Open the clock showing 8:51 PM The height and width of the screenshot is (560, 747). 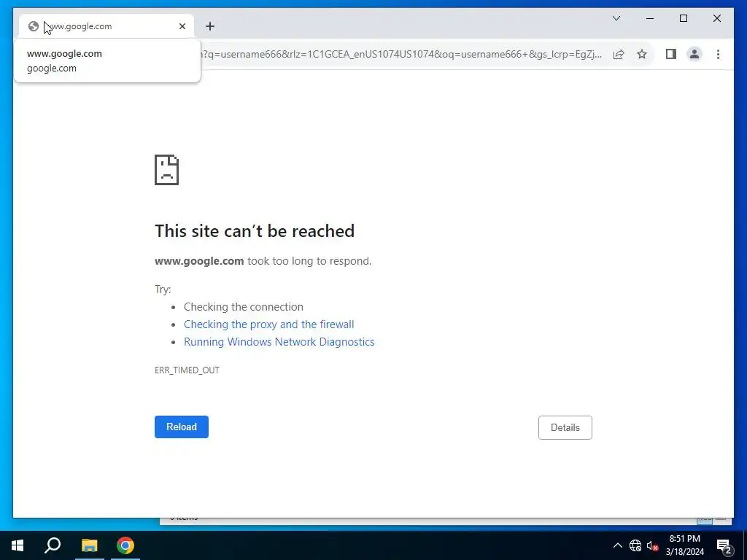684,545
